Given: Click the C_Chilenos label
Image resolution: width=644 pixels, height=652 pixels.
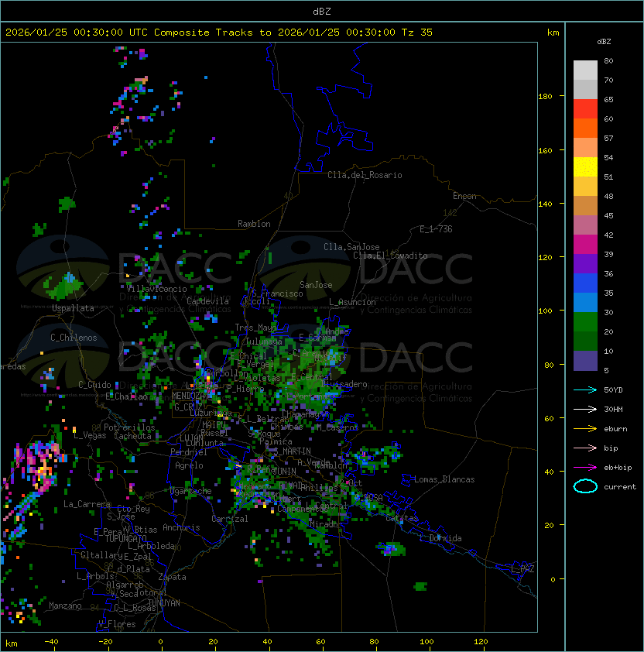Looking at the screenshot, I should click(74, 338).
